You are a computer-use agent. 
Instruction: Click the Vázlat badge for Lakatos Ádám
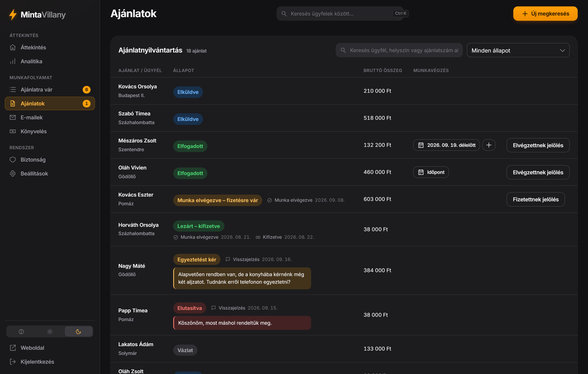185,350
